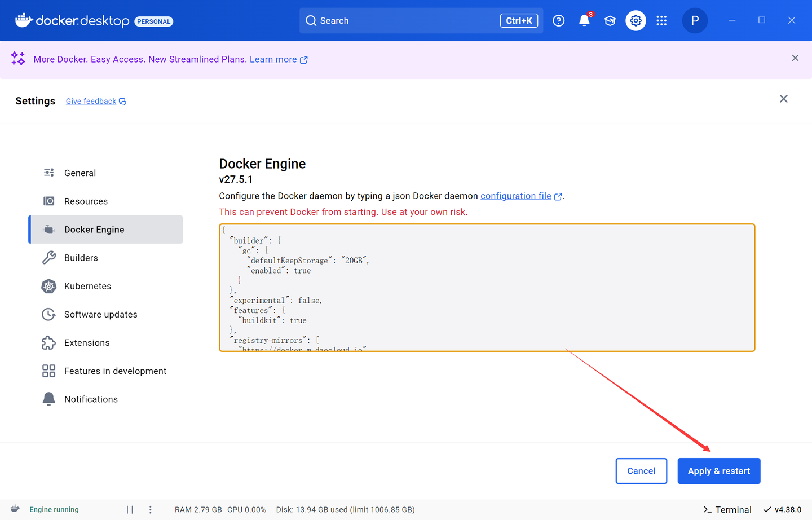Pause the engine from the status bar
Viewport: 812px width, 520px height.
130,509
